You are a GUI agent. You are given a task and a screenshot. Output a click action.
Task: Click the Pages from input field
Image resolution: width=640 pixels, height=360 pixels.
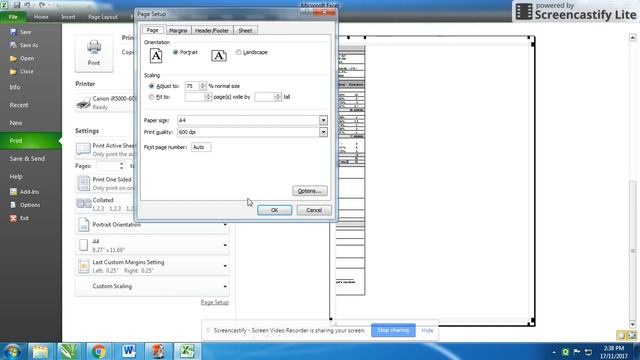click(x=108, y=166)
